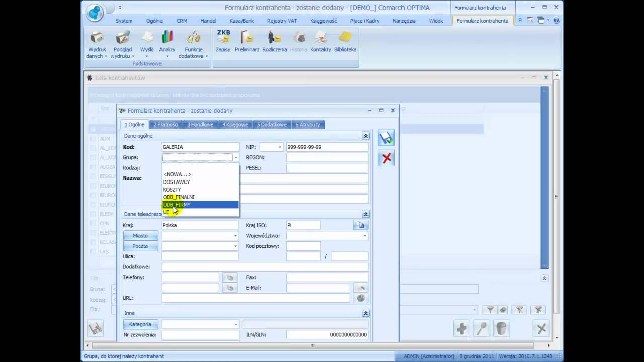Image resolution: width=644 pixels, height=362 pixels.
Task: Open the Poczta dropdown arrow
Action: [235, 246]
